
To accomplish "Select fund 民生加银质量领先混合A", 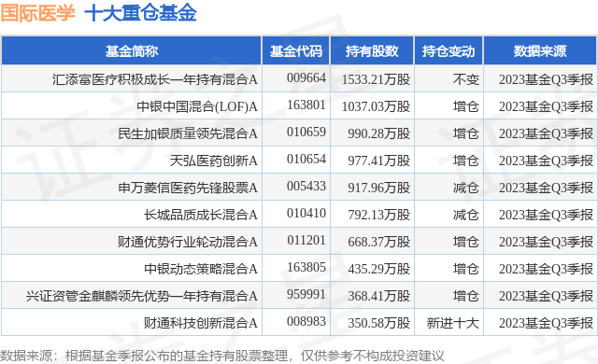I will (x=188, y=133).
